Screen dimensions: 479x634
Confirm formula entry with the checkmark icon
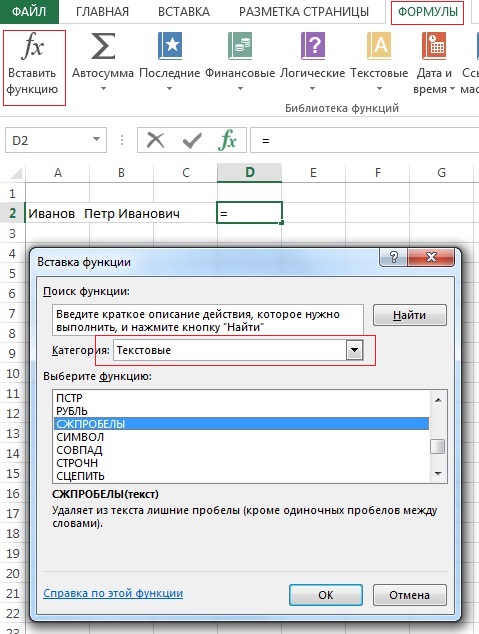click(x=192, y=140)
